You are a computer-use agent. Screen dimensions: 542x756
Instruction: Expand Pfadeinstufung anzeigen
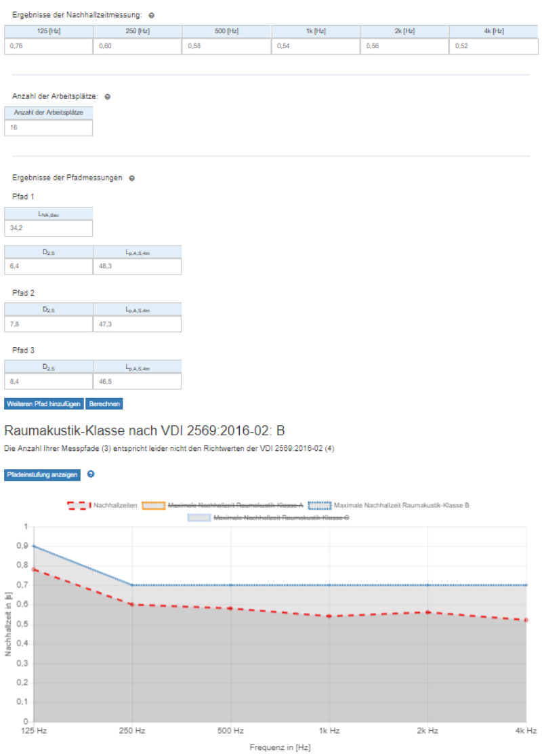point(42,475)
